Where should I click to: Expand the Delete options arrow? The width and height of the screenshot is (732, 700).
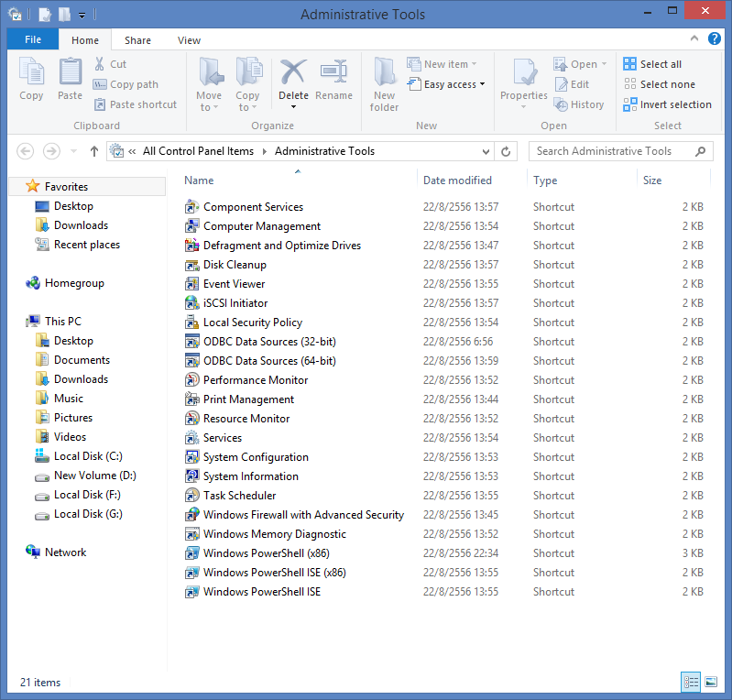tap(294, 107)
